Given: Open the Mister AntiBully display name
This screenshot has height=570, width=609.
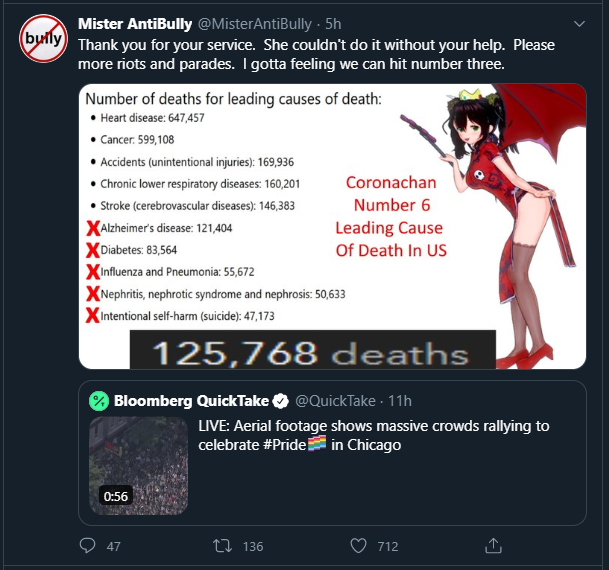Looking at the screenshot, I should (135, 24).
